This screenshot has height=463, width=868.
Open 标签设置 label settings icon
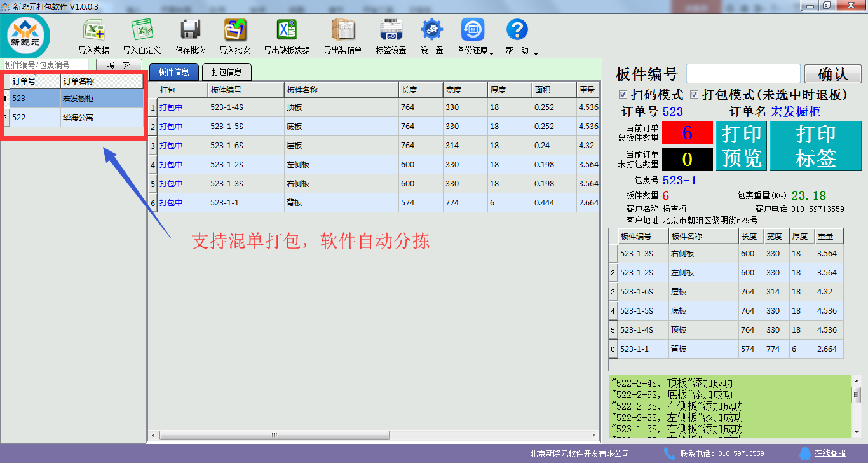tap(391, 30)
